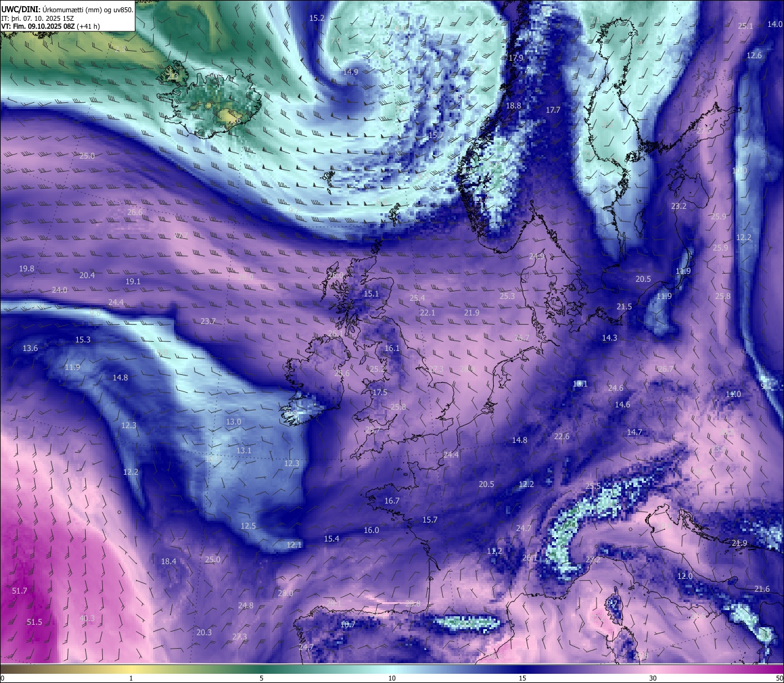Click the 11.2 value on the map

coord(495,551)
